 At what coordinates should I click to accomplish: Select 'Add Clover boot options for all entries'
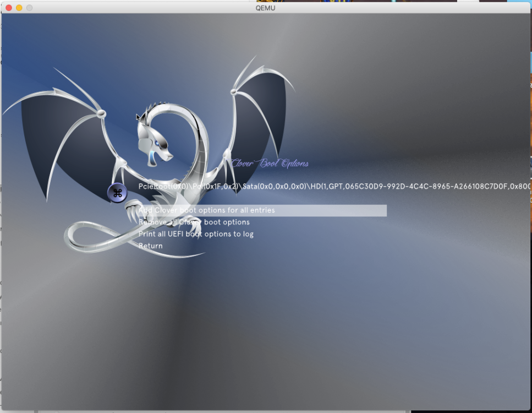tap(262, 210)
